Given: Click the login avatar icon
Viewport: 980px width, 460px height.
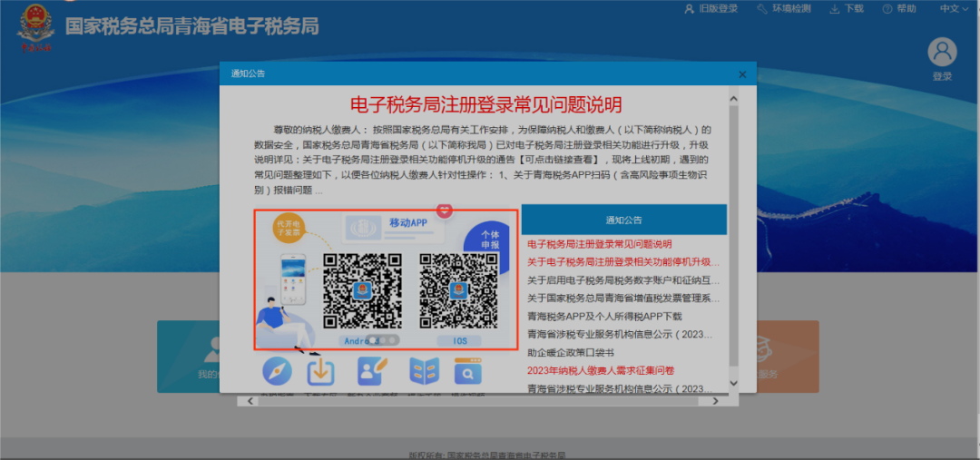Looking at the screenshot, I should click(942, 53).
